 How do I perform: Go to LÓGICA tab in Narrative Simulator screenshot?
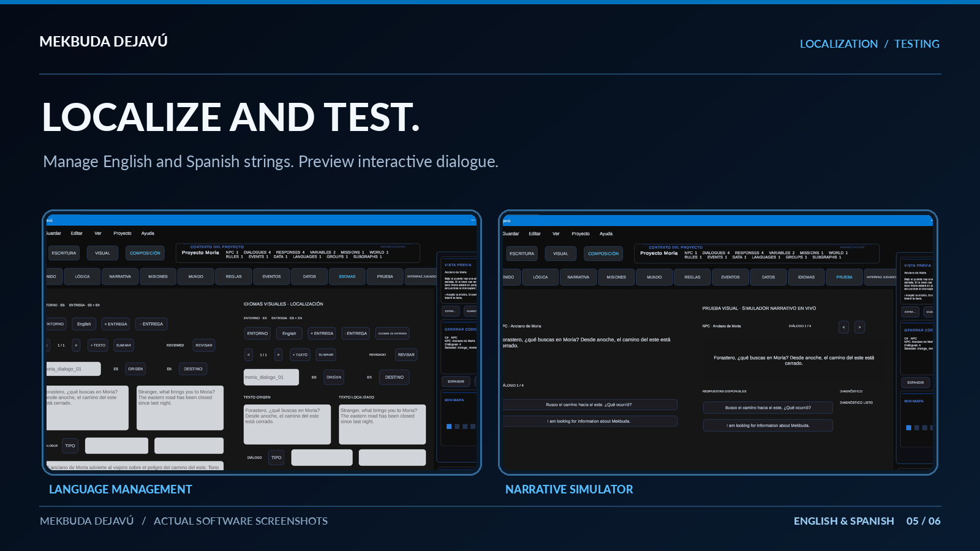(540, 277)
